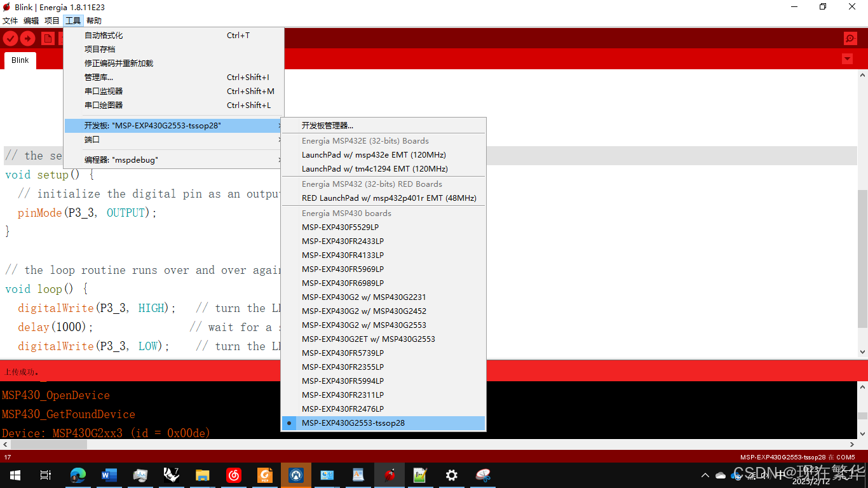Click the Verify checkmark toolbar icon
This screenshot has height=488, width=868.
pyautogui.click(x=10, y=39)
